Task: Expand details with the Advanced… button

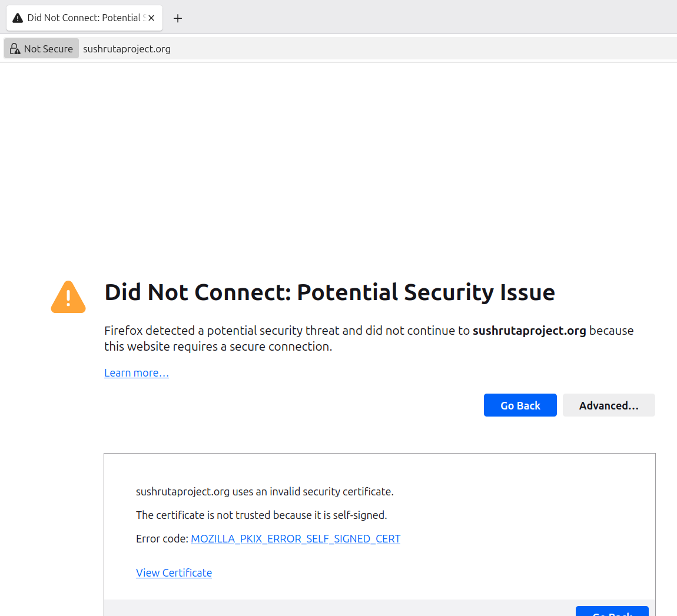Action: [609, 405]
